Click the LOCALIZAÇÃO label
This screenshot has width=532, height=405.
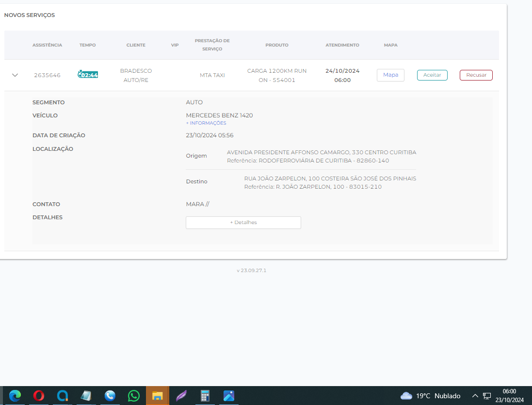[x=52, y=149]
